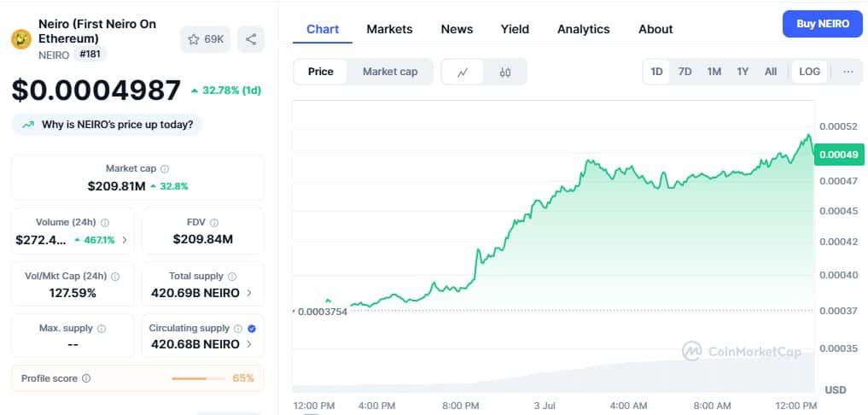This screenshot has height=415, width=868.
Task: Expand Volume (24h) details chevron
Action: [x=125, y=240]
